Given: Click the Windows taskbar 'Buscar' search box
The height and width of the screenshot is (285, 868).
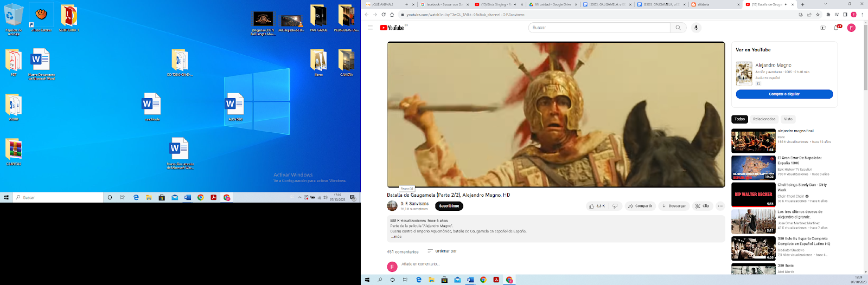Looking at the screenshot, I should 58,198.
